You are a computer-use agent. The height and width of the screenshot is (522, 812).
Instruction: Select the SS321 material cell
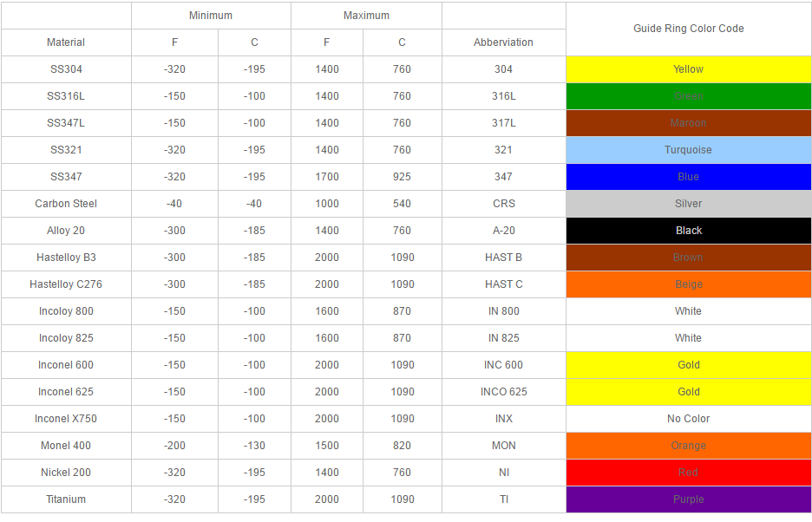(x=66, y=150)
